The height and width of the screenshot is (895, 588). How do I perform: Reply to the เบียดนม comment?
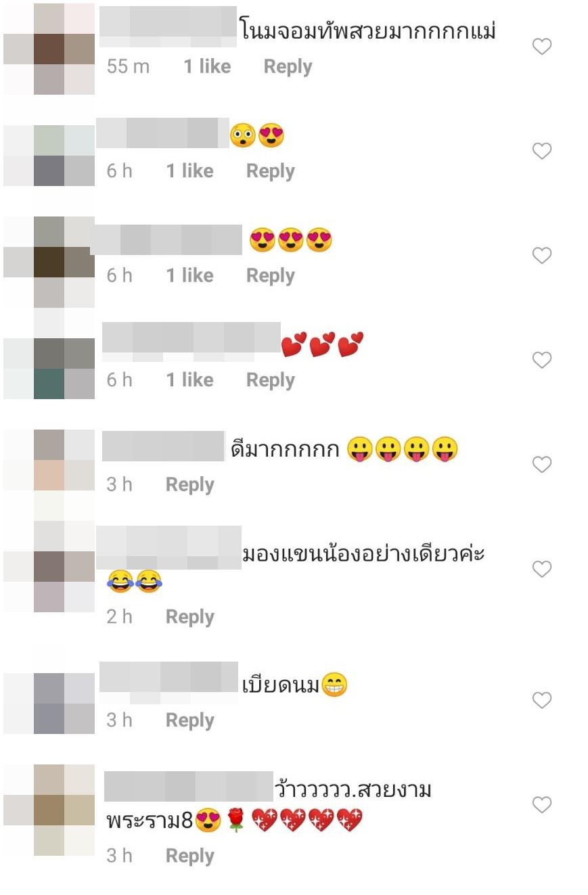(190, 720)
